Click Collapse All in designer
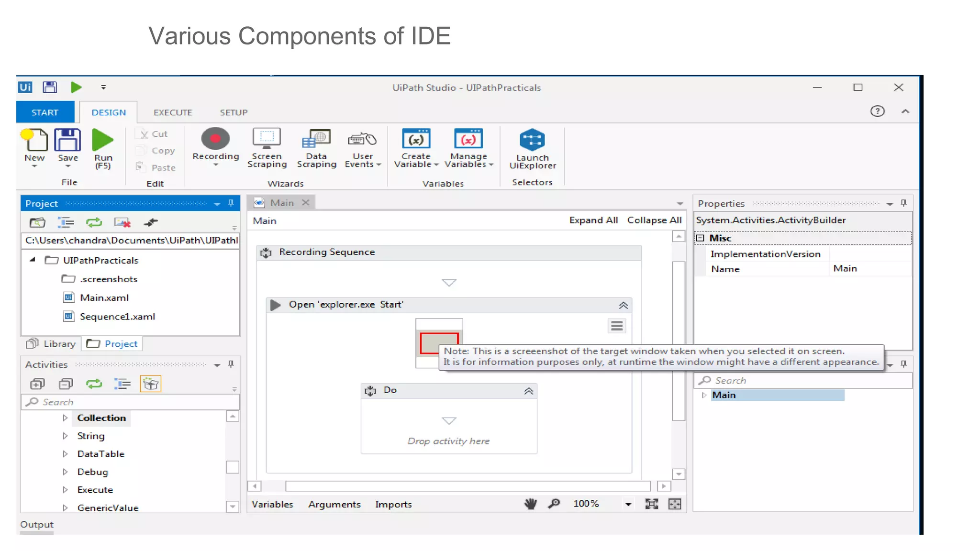The width and height of the screenshot is (980, 551). 654,220
